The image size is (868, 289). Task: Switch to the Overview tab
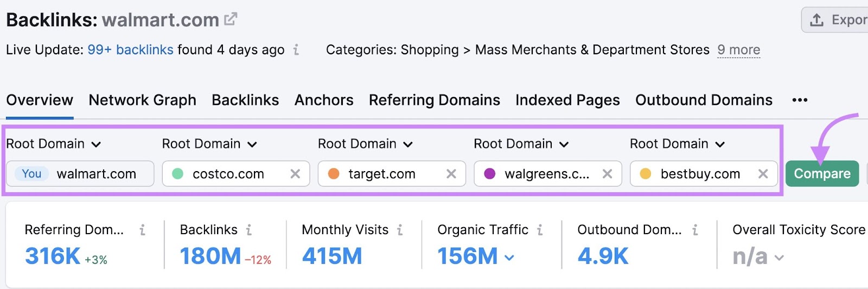[40, 100]
